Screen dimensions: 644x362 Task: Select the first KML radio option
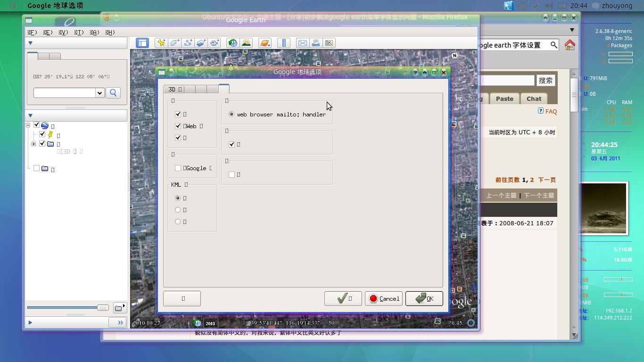click(x=178, y=198)
